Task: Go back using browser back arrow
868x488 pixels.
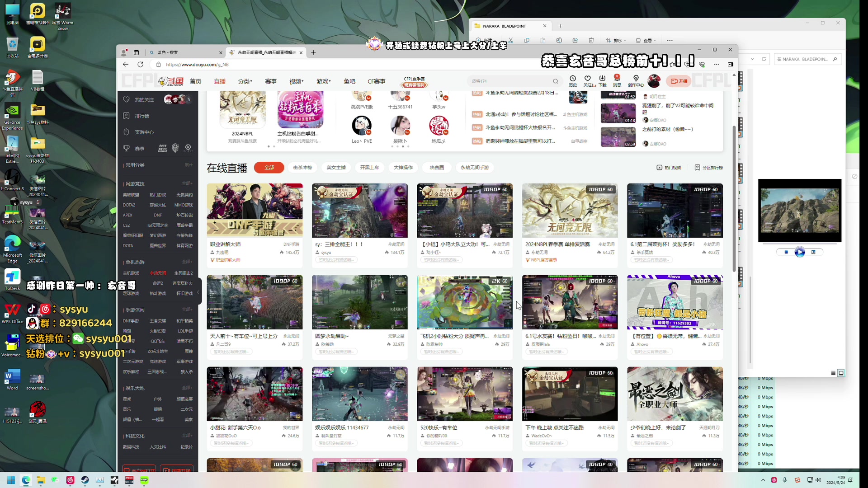Action: click(126, 64)
